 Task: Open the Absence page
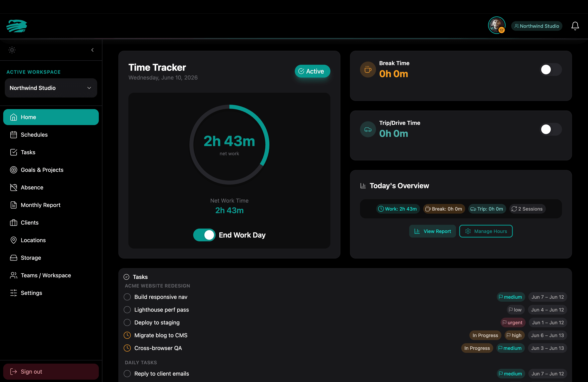[x=51, y=187]
